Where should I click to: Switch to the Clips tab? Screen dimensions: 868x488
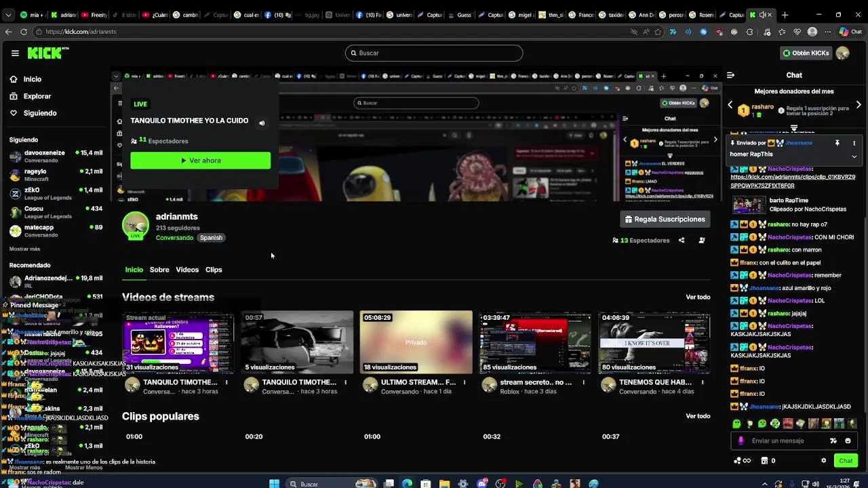click(214, 270)
